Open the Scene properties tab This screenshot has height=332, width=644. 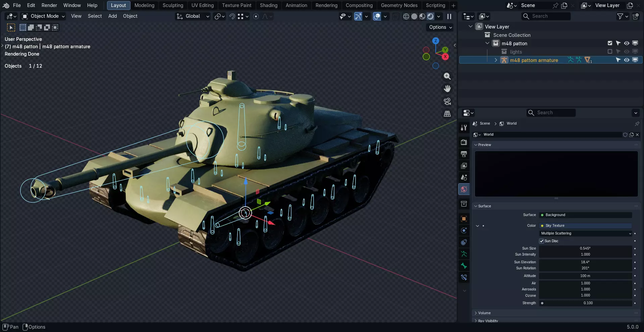click(464, 178)
